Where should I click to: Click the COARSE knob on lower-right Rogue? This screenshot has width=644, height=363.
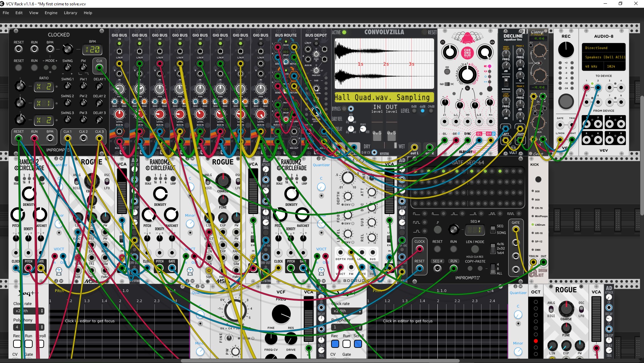(566, 308)
